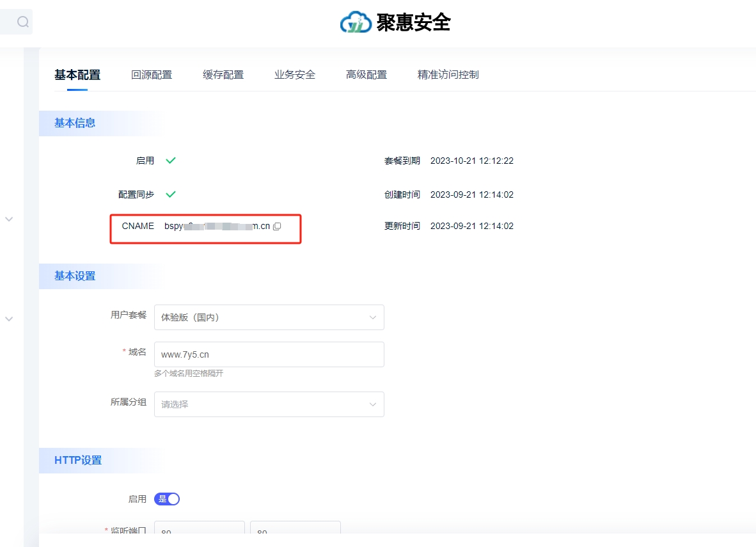This screenshot has width=756, height=547.
Task: Expand the upper left sidebar chevron
Action: [9, 219]
